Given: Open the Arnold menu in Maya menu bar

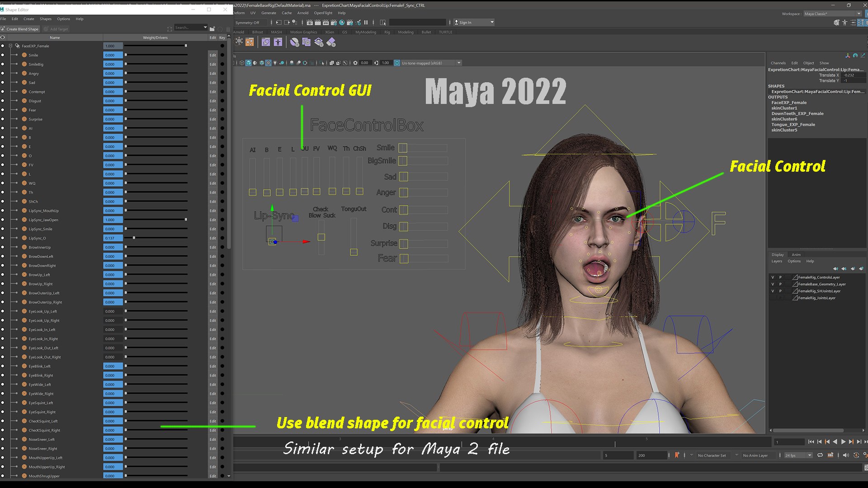Looking at the screenshot, I should point(302,13).
